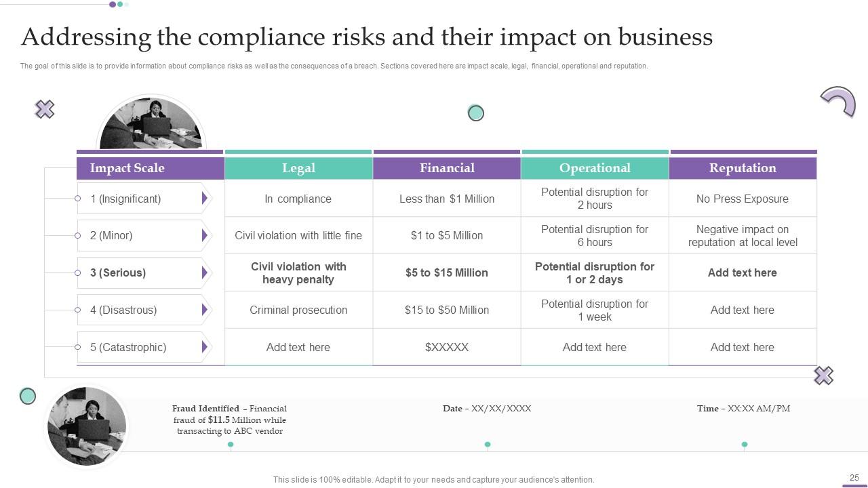Click the 4 (Disastrous) scale label
Screen dimensions: 868x488
[x=123, y=310]
